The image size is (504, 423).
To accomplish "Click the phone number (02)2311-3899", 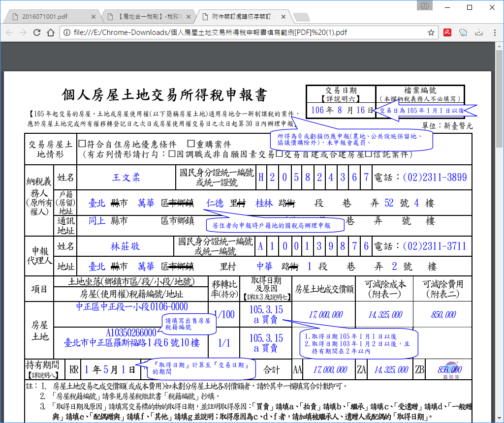I will (435, 177).
